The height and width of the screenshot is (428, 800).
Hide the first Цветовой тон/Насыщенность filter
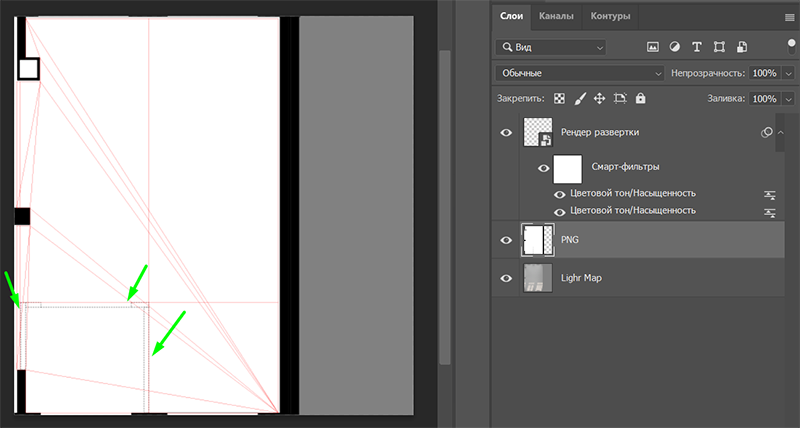[560, 194]
